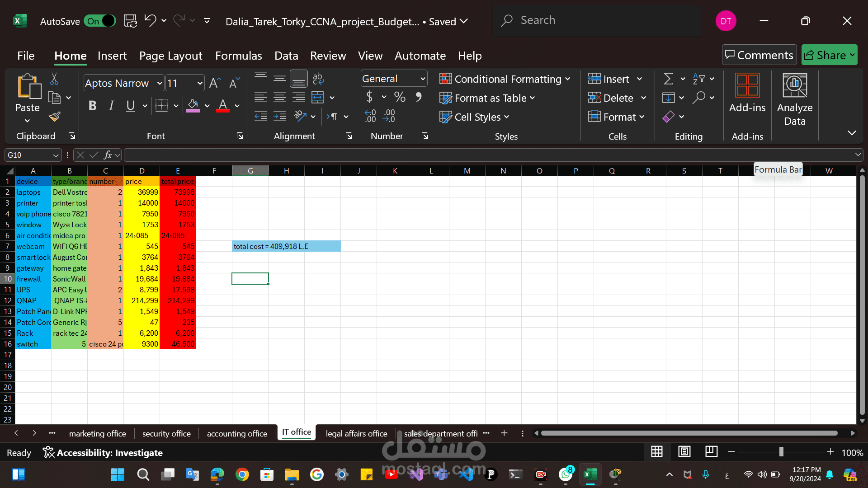Image resolution: width=868 pixels, height=488 pixels.
Task: Expand the Paste options arrow
Action: (28, 121)
